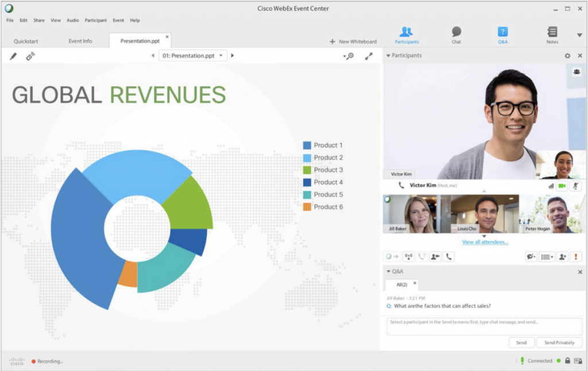This screenshot has width=588, height=371.
Task: Open the list options dropdown
Action: tap(547, 257)
